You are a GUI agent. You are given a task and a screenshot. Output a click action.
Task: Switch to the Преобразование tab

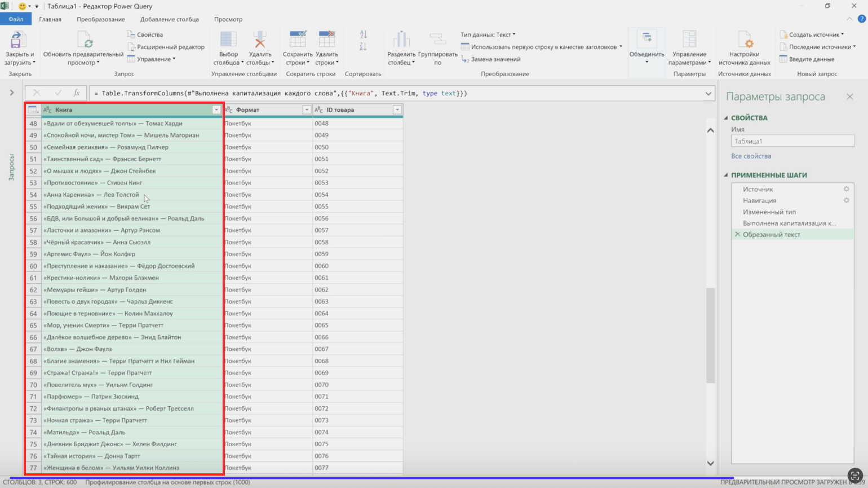point(101,19)
